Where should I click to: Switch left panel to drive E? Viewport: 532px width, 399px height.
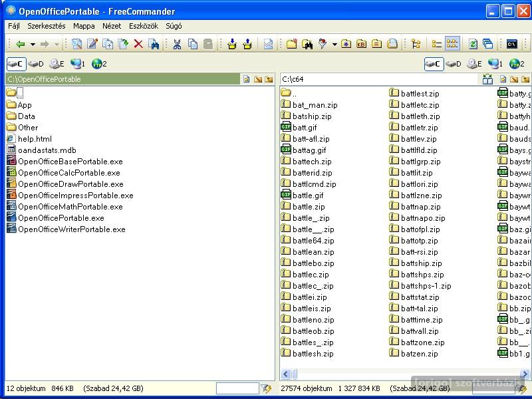point(57,64)
